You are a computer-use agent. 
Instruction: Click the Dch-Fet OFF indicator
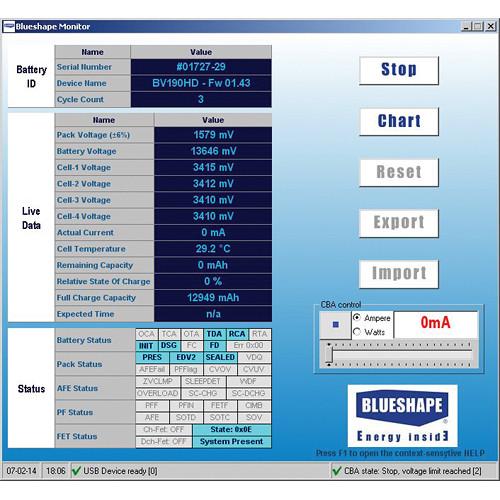click(x=164, y=442)
